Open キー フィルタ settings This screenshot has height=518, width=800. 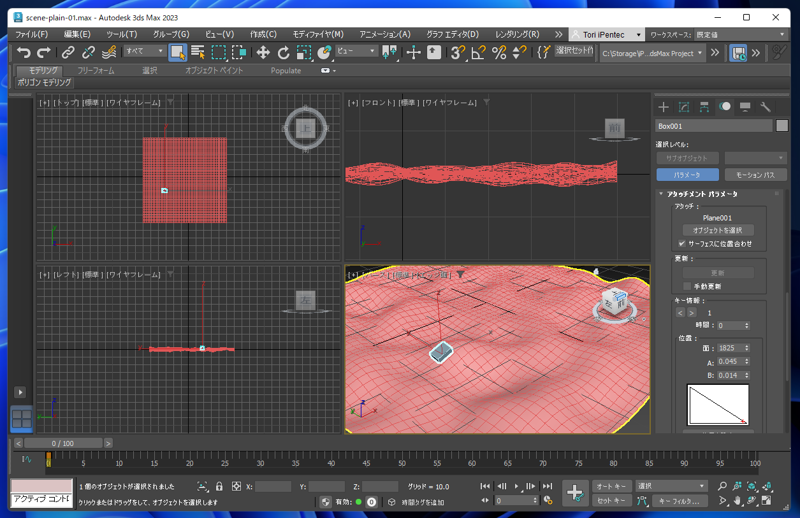(x=679, y=501)
